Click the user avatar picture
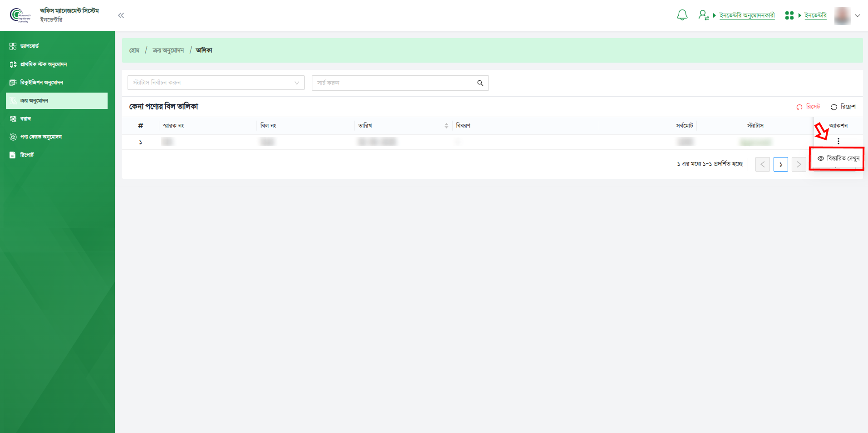The image size is (868, 433). (842, 16)
